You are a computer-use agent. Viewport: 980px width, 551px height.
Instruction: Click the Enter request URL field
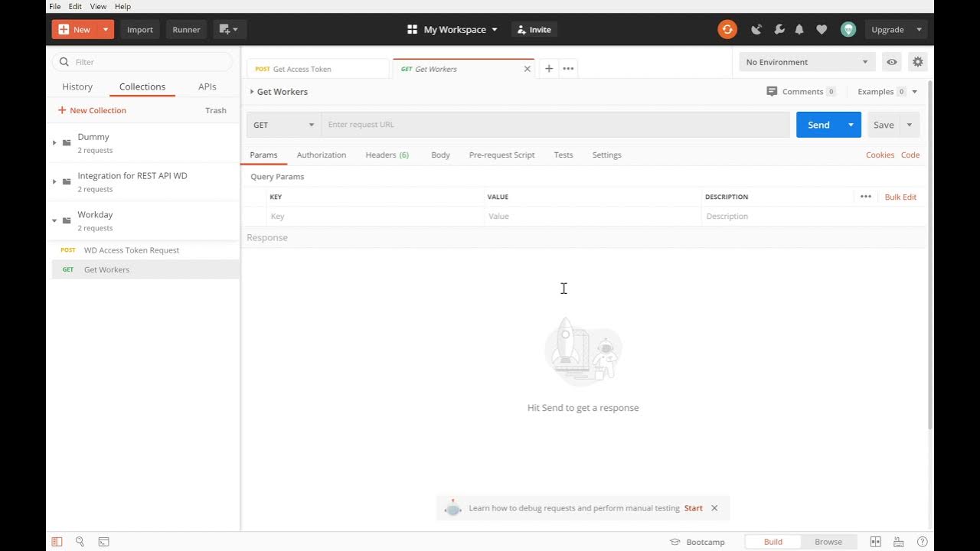[x=556, y=125]
